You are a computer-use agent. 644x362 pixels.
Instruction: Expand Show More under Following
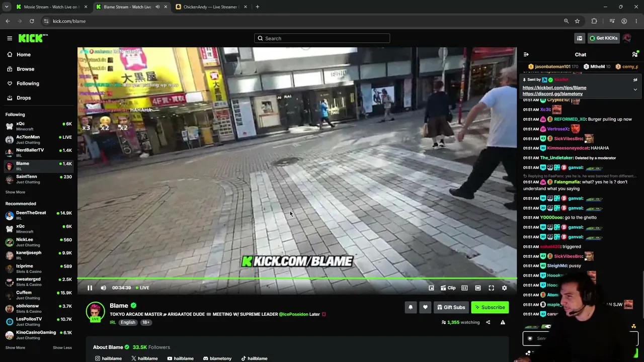point(15,192)
